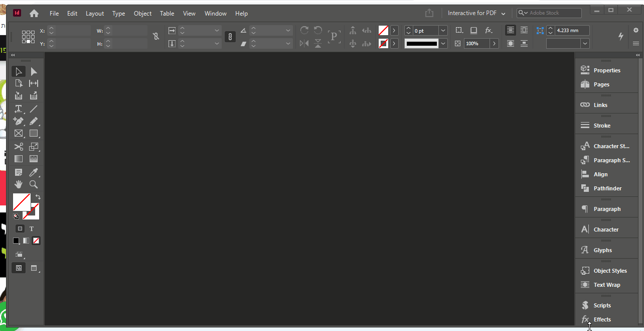The width and height of the screenshot is (644, 331).
Task: Select the Gap tool
Action: coord(34,83)
